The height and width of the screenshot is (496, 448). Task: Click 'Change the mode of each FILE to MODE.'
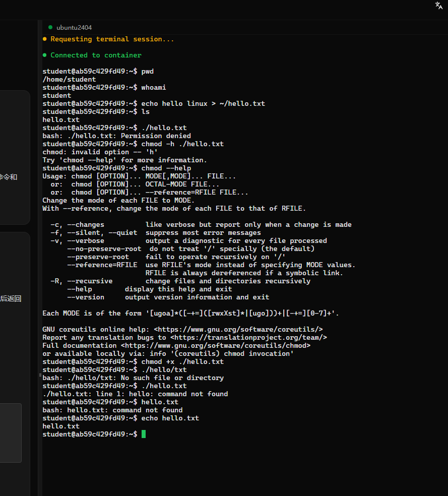coord(118,201)
